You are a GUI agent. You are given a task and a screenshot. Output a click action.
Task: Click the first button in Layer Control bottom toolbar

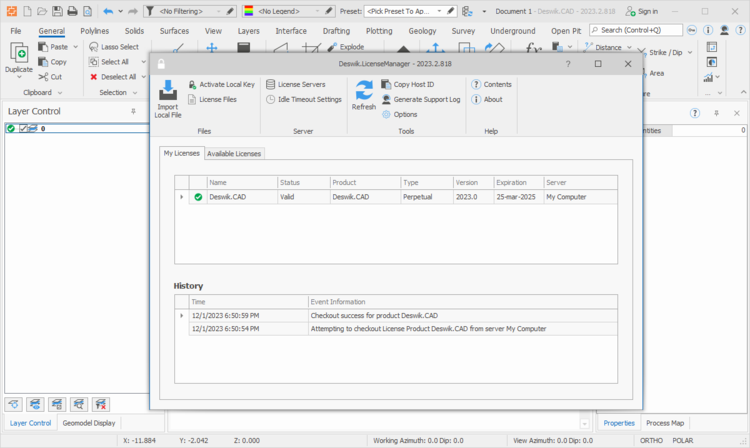pos(13,404)
